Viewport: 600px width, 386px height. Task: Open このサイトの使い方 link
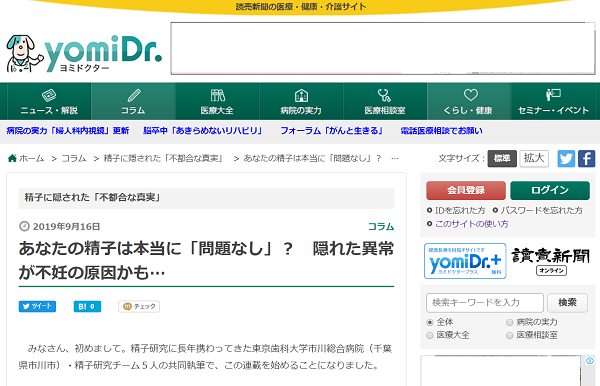(x=471, y=224)
